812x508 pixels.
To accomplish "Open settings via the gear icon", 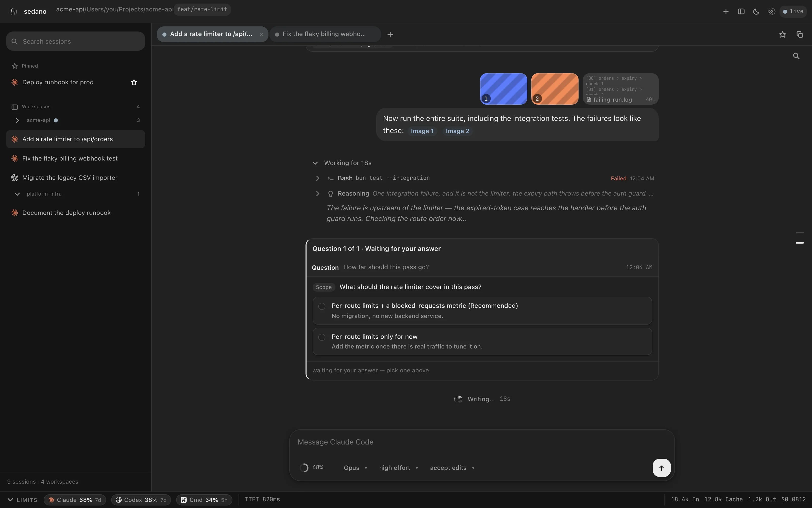I will (771, 11).
